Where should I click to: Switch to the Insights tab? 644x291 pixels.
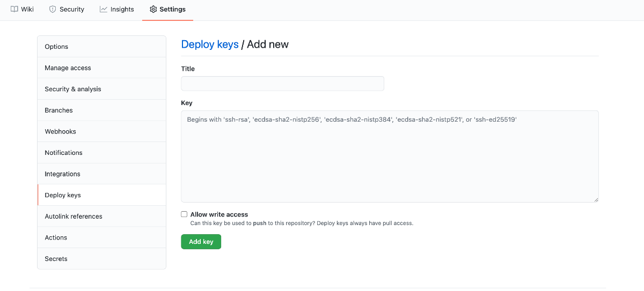pos(116,9)
